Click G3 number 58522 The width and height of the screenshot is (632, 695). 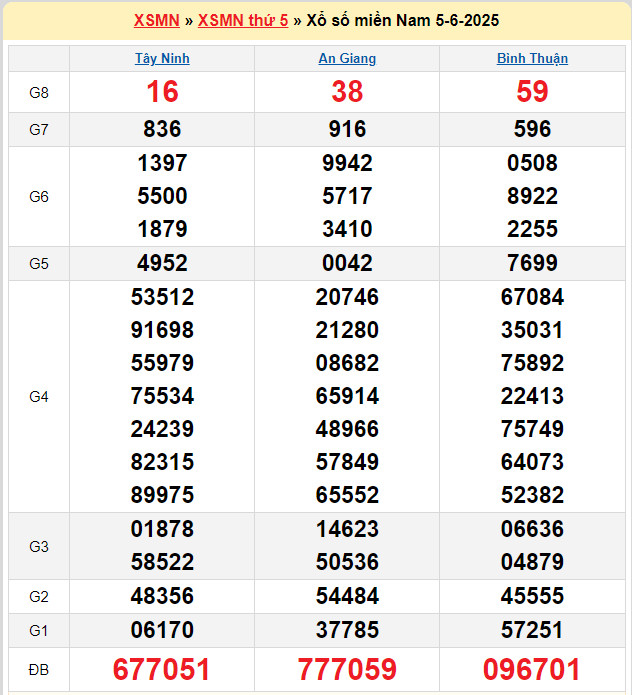tap(162, 562)
